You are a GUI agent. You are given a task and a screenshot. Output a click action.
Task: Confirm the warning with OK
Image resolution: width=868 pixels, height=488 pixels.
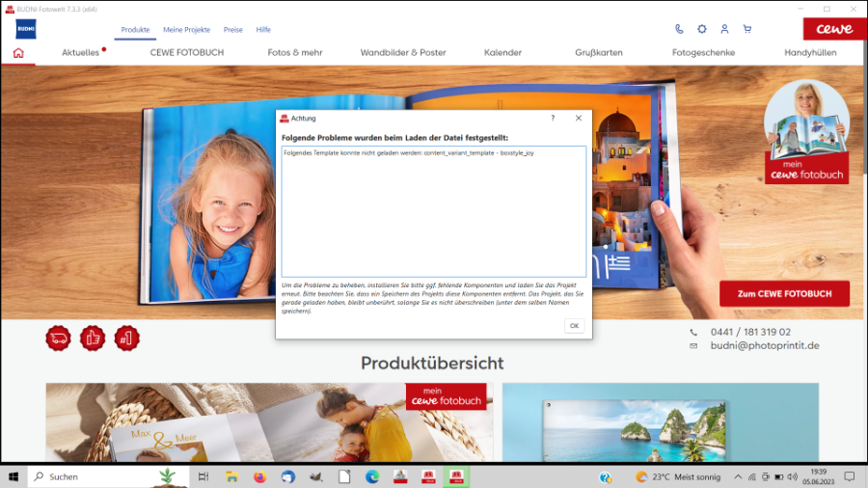click(x=574, y=326)
